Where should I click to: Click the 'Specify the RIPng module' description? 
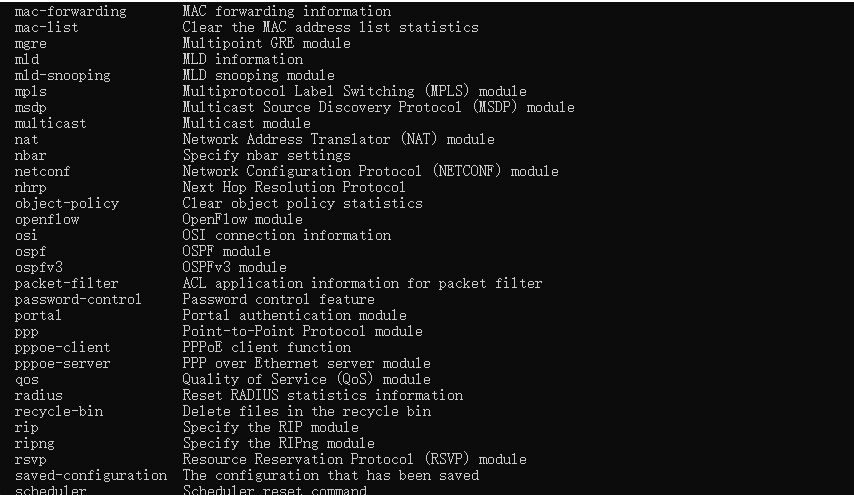pyautogui.click(x=278, y=444)
